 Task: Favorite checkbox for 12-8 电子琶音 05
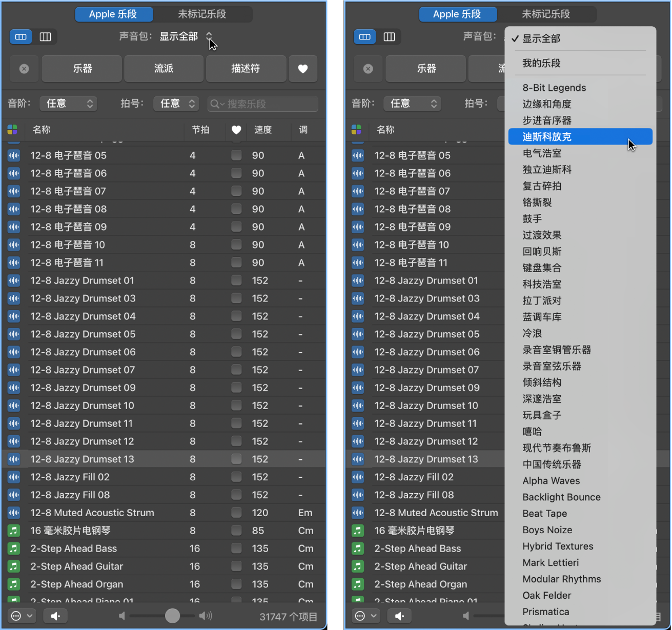tap(236, 155)
